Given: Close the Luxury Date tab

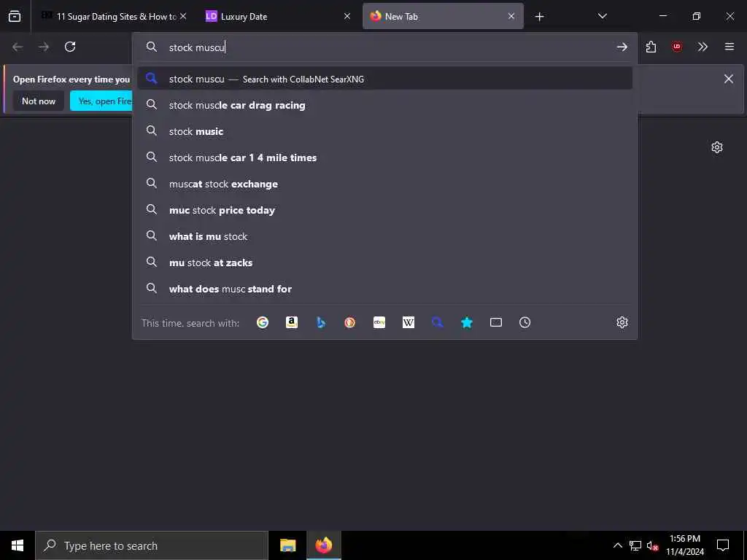Looking at the screenshot, I should [347, 16].
